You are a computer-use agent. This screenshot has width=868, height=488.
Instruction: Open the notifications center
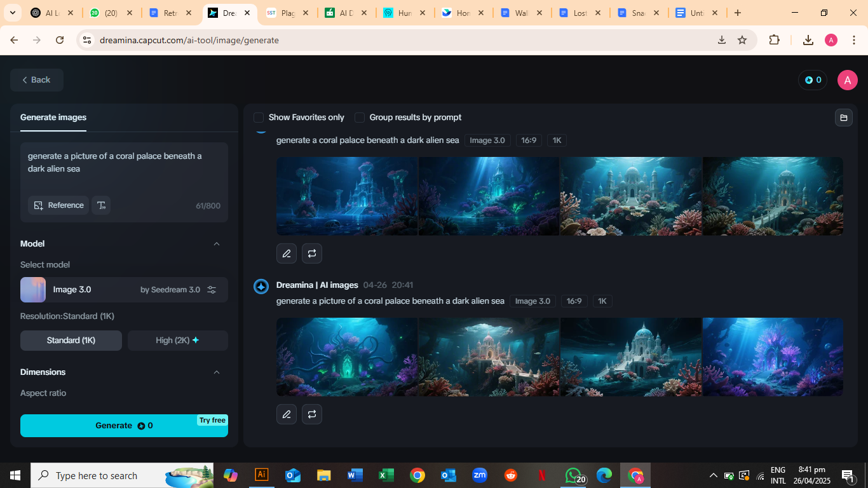[848, 475]
